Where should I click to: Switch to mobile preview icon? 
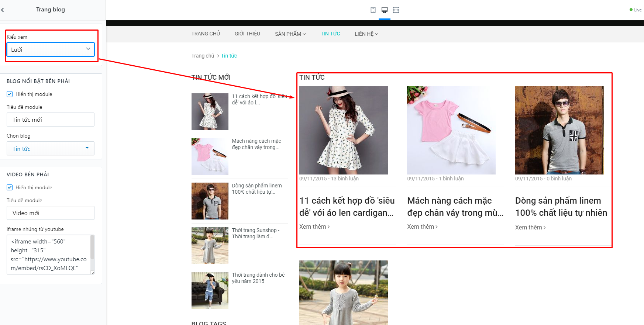373,10
